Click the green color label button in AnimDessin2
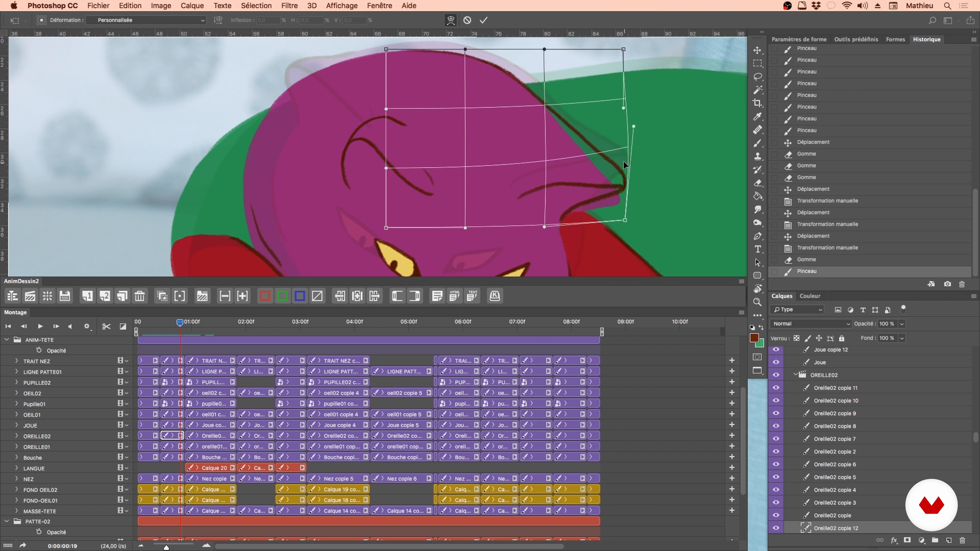980x551 pixels. [x=282, y=296]
